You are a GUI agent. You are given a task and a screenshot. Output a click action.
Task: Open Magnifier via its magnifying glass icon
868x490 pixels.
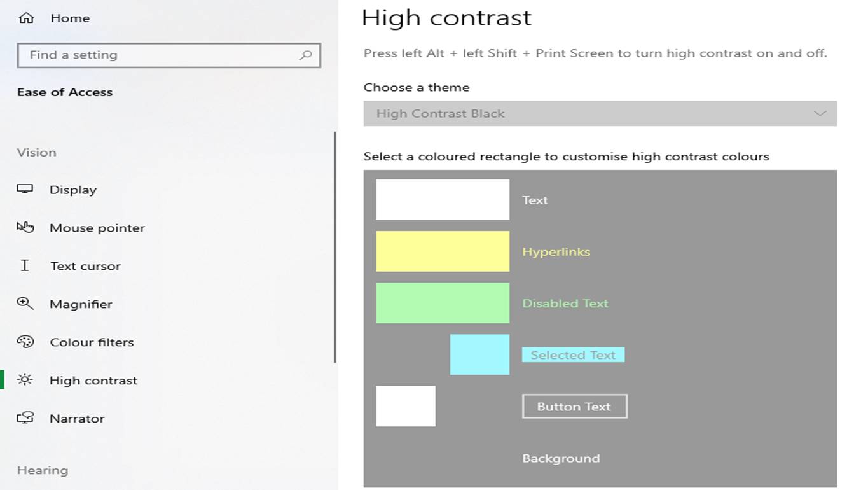(x=25, y=304)
